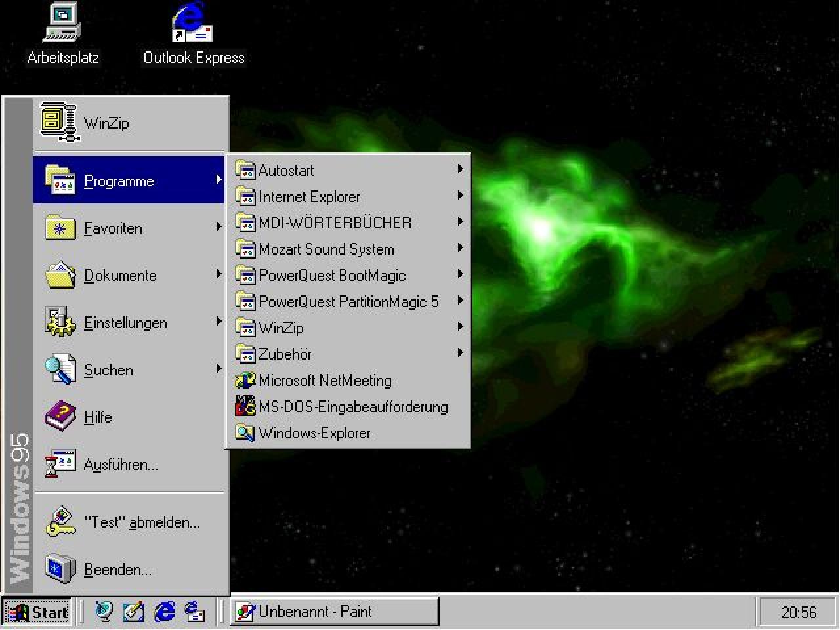Image resolution: width=840 pixels, height=630 pixels.
Task: Click the Windows-Explorer label
Action: coord(314,432)
